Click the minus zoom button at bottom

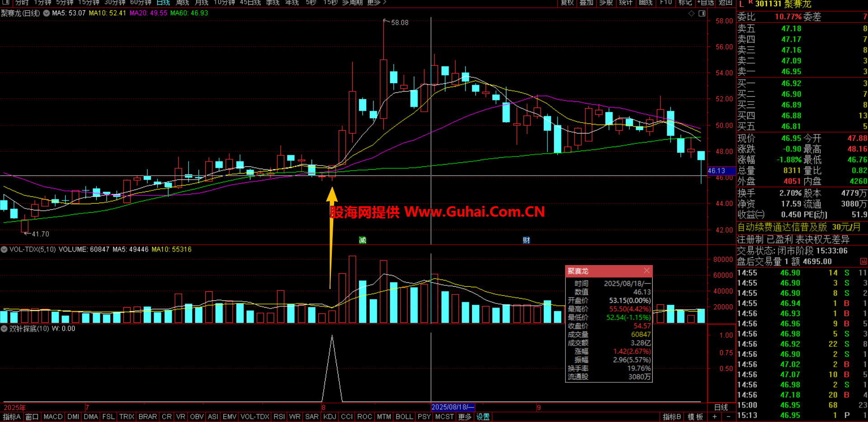pyautogui.click(x=728, y=417)
